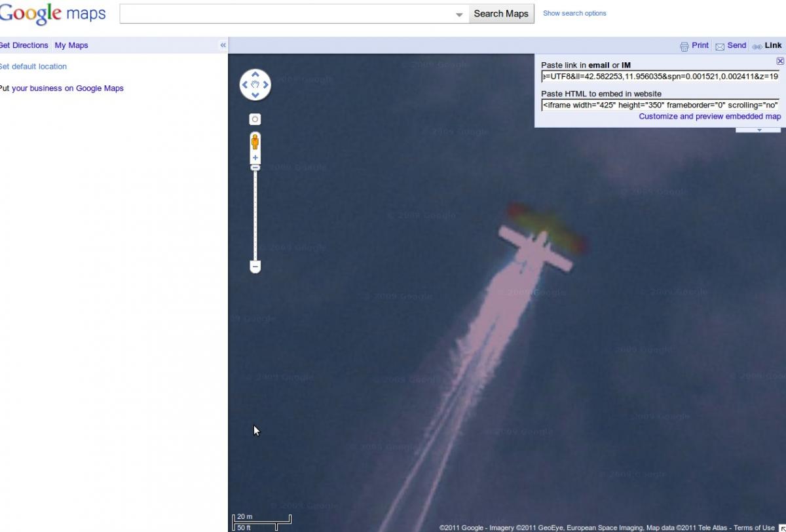Click the email or IM link field
Viewport: 786px width, 532px height.
660,76
